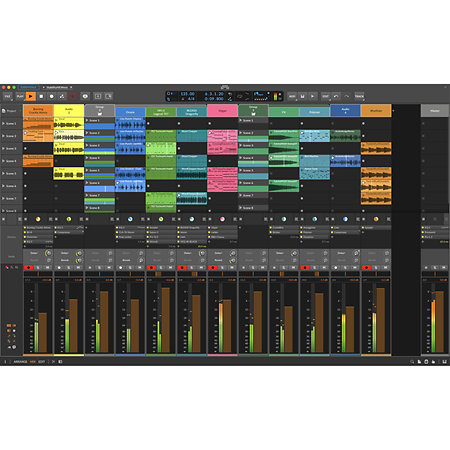
Task: Click the clip inspector icon in toolbar
Action: click(x=108, y=96)
